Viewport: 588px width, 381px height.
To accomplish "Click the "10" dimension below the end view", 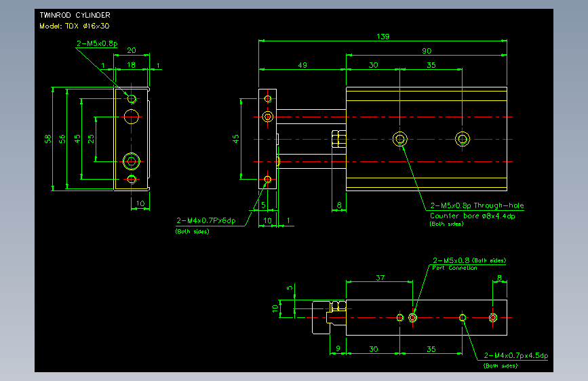I will [140, 203].
